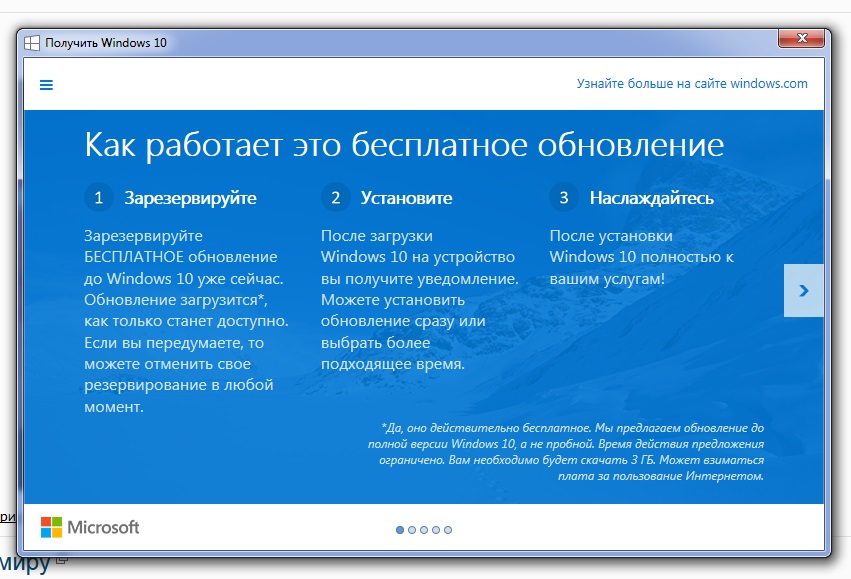Click the step 1 number circle
This screenshot has width=851, height=579.
pyautogui.click(x=99, y=198)
